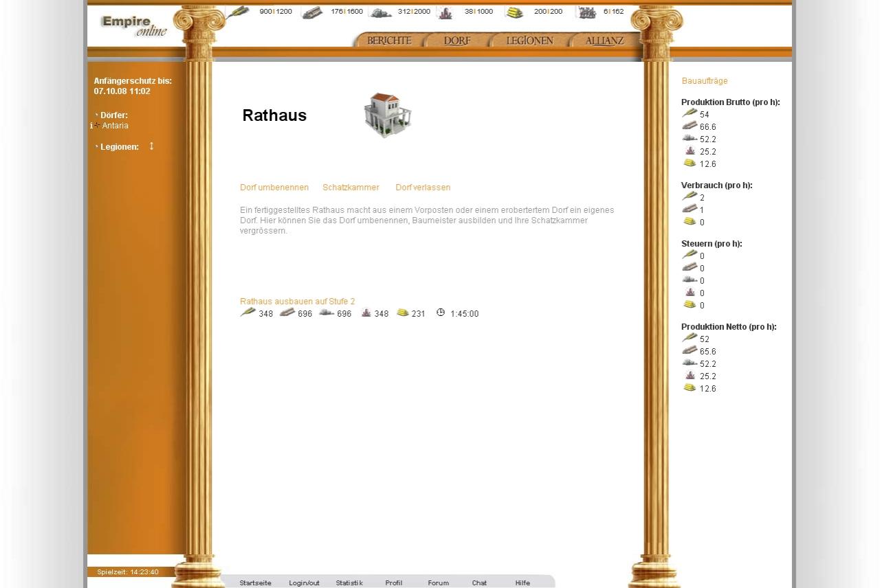Click wheat icon under Produktion Brutto
Screen dimensions: 880x588
click(x=690, y=113)
